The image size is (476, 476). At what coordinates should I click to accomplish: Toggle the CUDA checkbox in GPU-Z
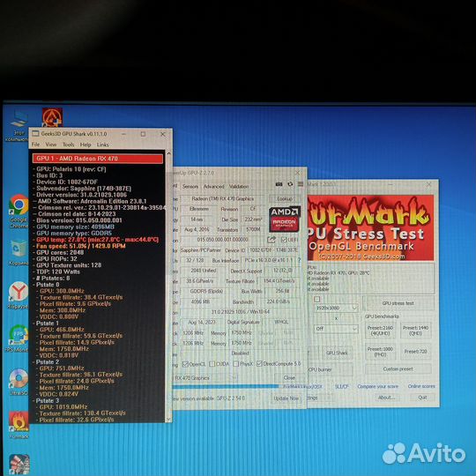(x=212, y=364)
